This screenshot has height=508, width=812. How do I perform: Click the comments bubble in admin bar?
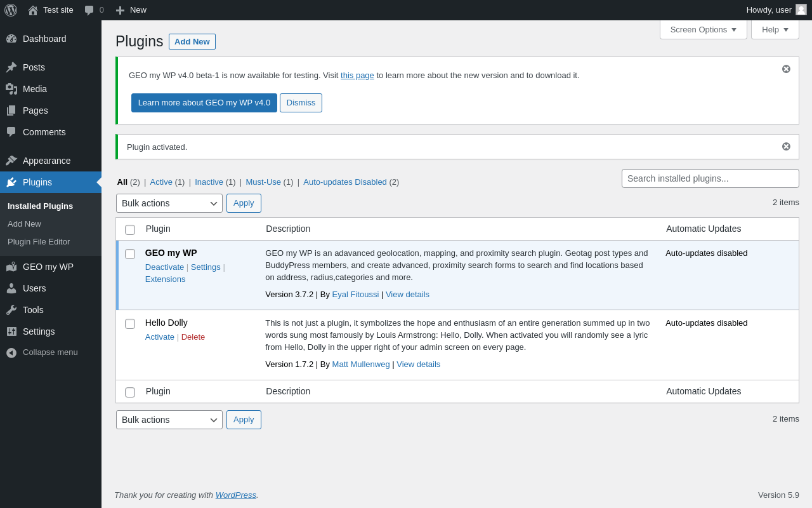tap(89, 10)
